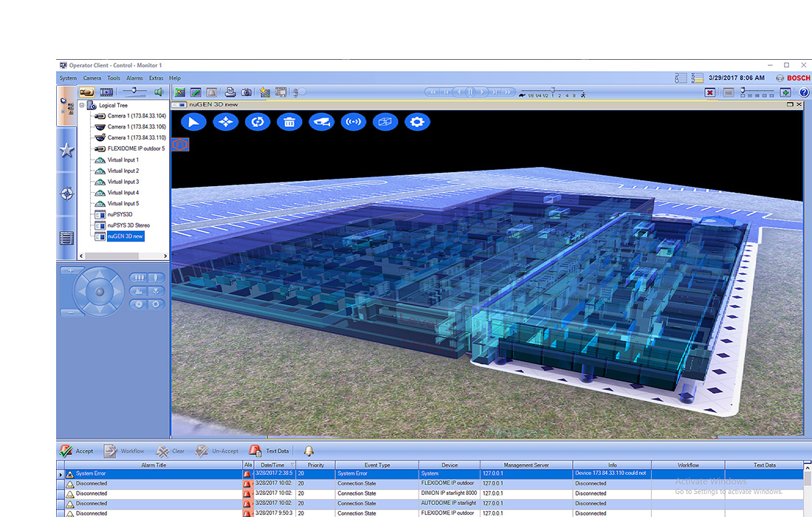The image size is (812, 517).
Task: Select Virtual Input 3 in tree
Action: [123, 182]
